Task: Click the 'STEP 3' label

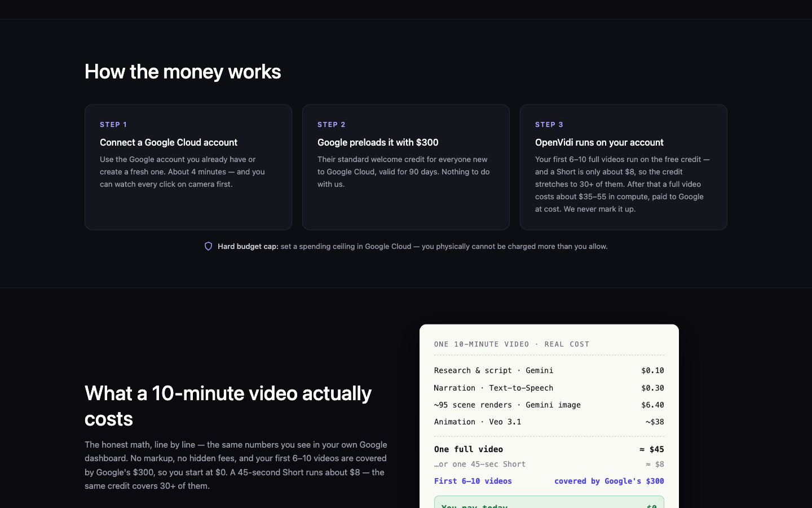Action: point(549,124)
